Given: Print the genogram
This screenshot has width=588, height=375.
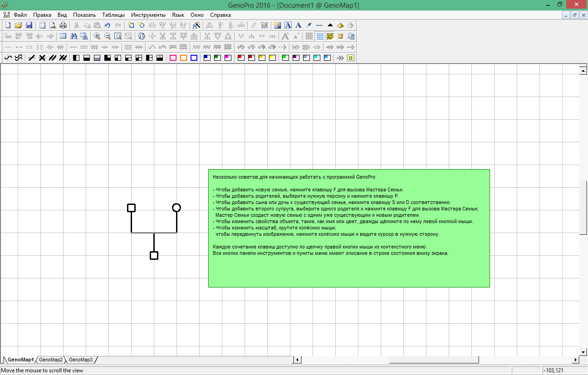Looking at the screenshot, I should click(63, 25).
